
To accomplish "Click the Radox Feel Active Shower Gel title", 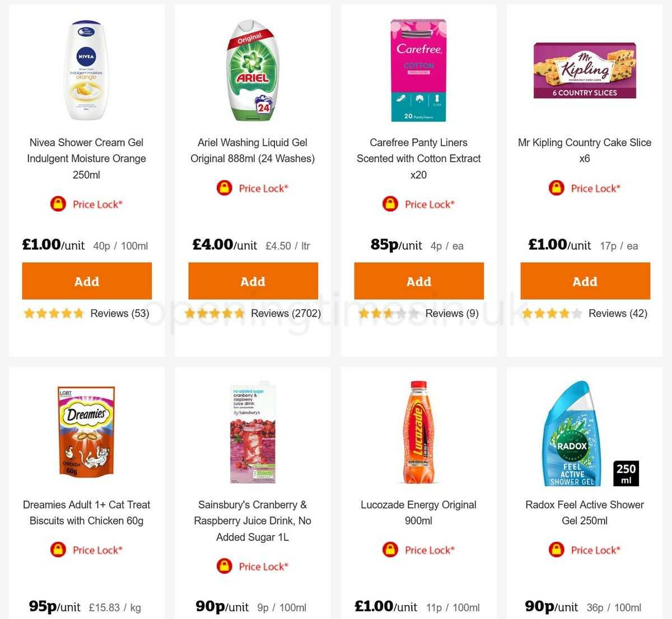I will click(x=585, y=512).
